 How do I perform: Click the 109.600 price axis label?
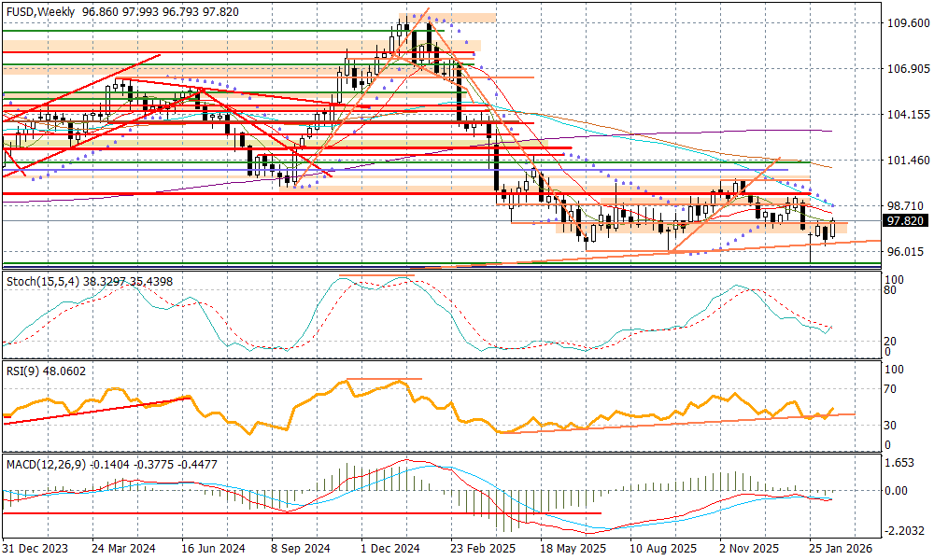[906, 23]
